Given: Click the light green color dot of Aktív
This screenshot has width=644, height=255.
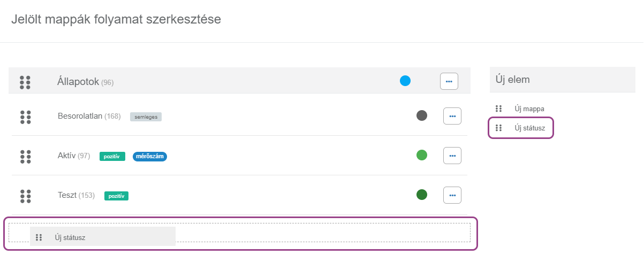Looking at the screenshot, I should pyautogui.click(x=422, y=155).
